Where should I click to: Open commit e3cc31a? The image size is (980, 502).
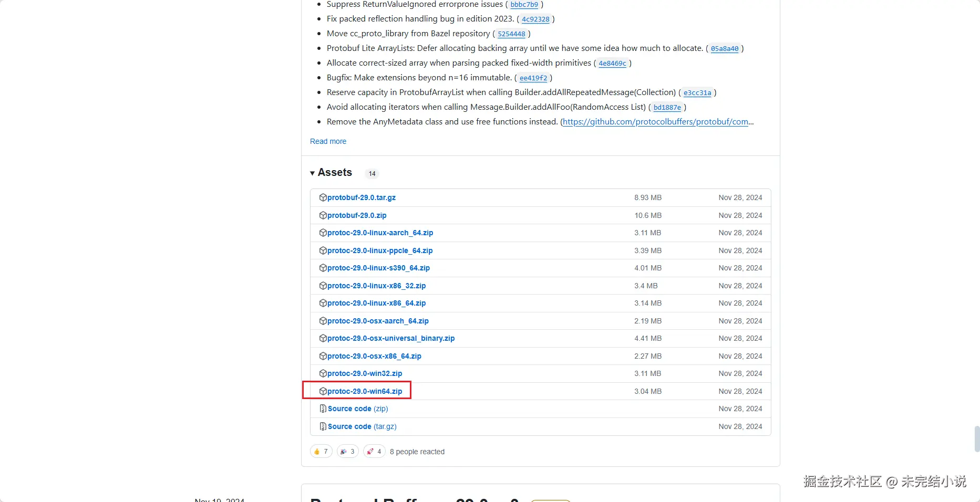[697, 92]
